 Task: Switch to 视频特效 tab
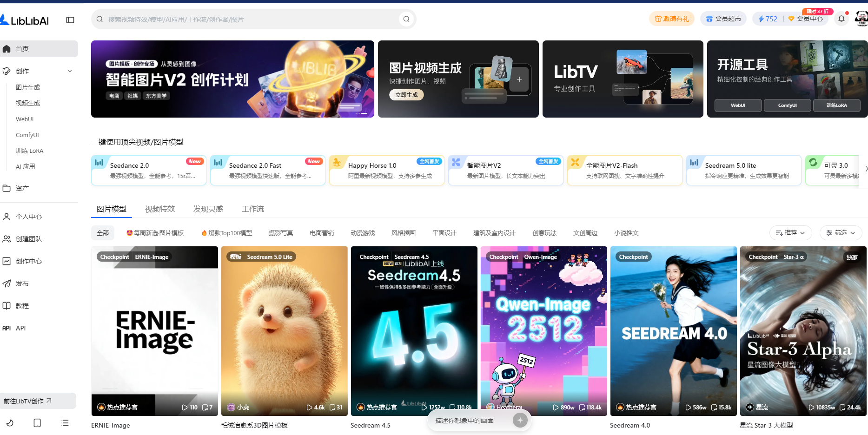click(x=160, y=209)
